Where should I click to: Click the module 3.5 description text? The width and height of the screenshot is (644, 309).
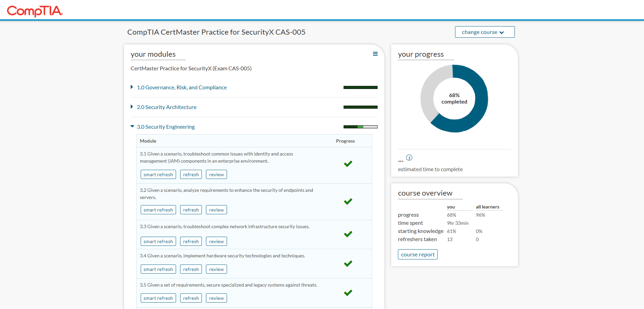(x=229, y=285)
